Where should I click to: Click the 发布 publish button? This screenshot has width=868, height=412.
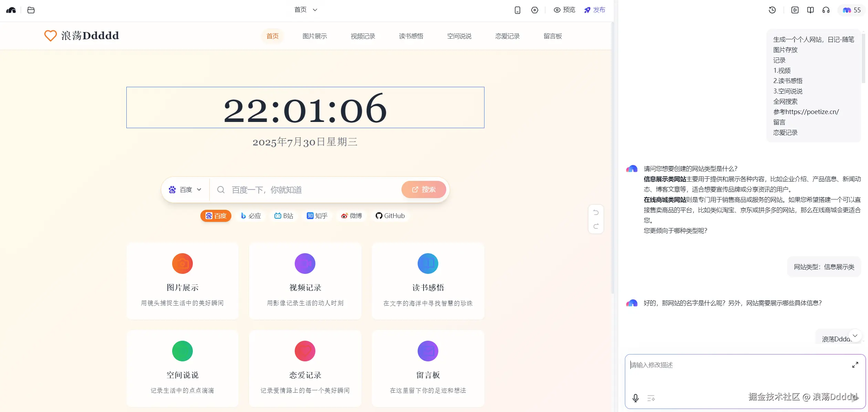coord(595,10)
